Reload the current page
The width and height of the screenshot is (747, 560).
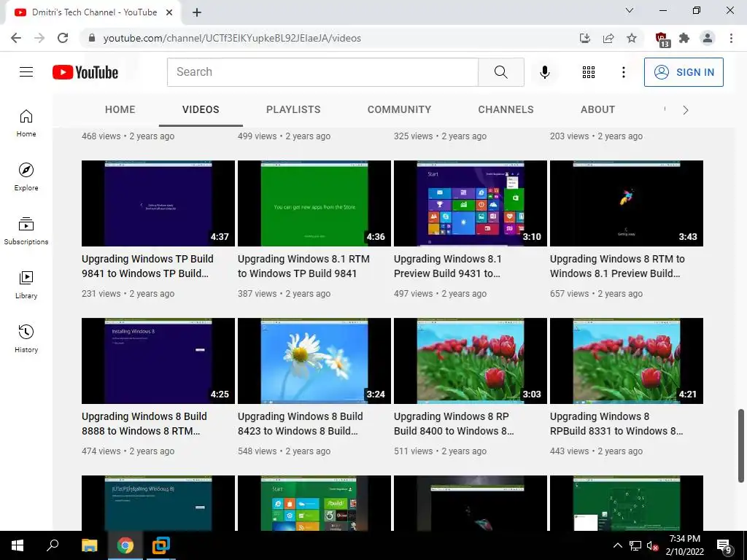pyautogui.click(x=63, y=38)
